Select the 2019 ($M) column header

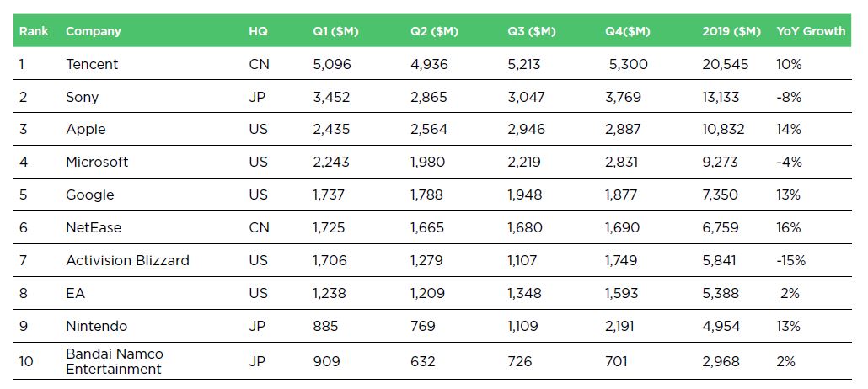click(731, 31)
